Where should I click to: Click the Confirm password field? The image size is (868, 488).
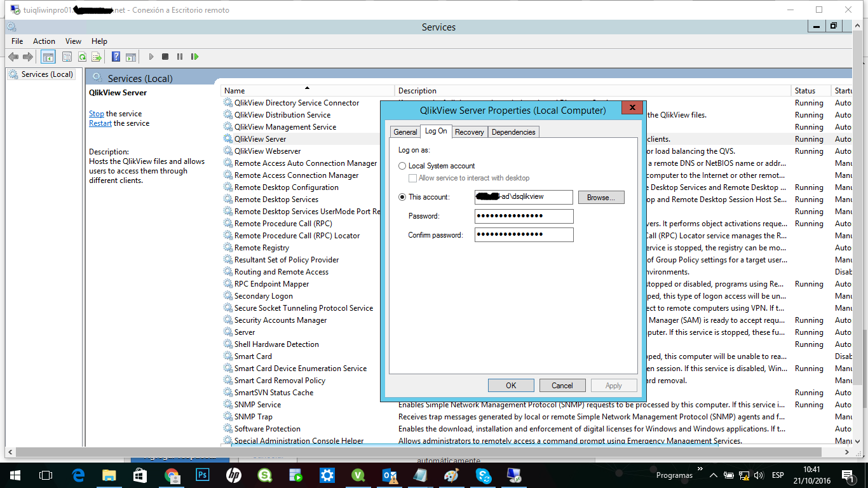[524, 235]
